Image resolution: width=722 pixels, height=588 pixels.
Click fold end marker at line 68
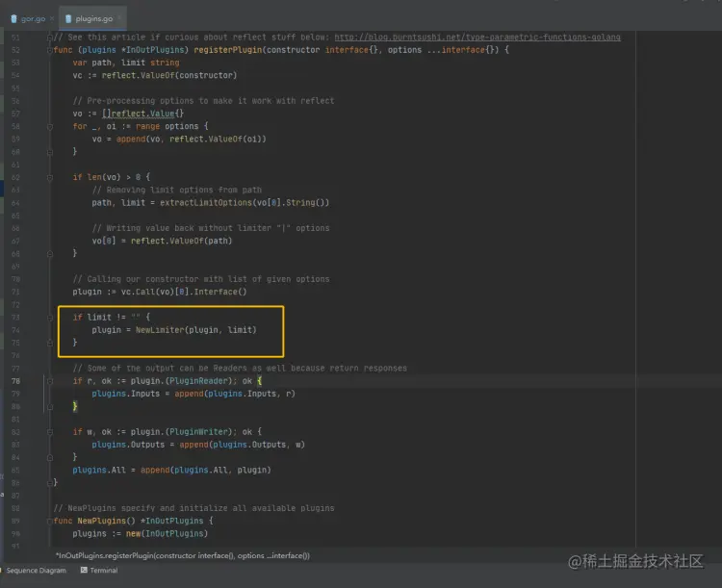pos(50,254)
